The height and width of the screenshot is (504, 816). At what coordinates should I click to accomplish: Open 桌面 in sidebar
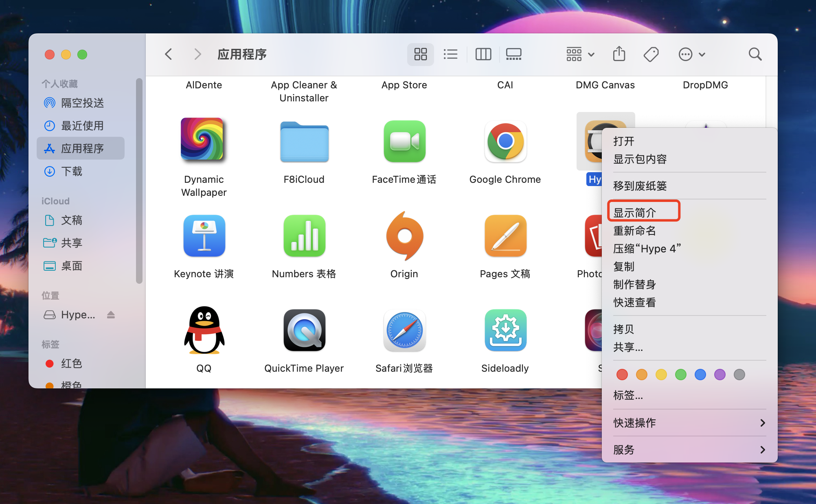coord(81,266)
